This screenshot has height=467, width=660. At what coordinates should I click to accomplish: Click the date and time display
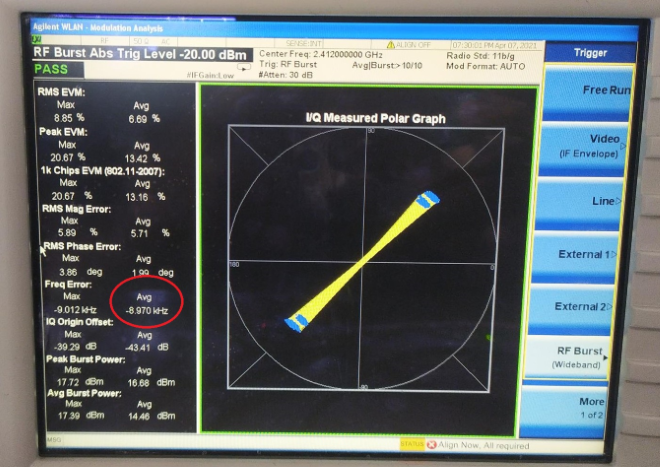[x=496, y=43]
